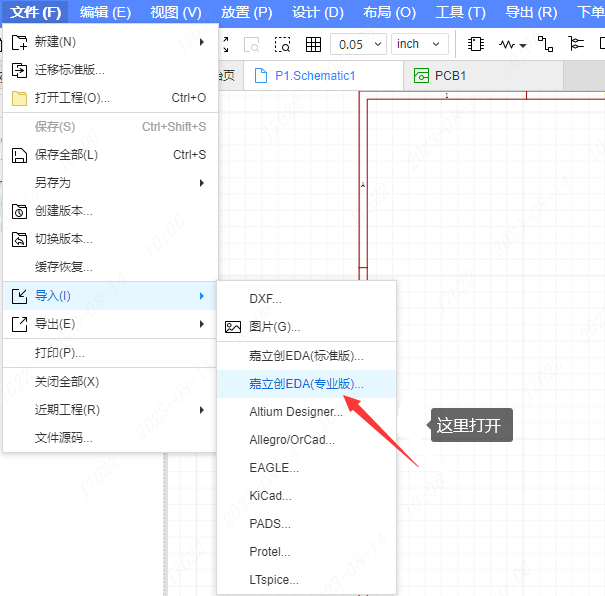Click the 导入(I) import icon

point(19,296)
